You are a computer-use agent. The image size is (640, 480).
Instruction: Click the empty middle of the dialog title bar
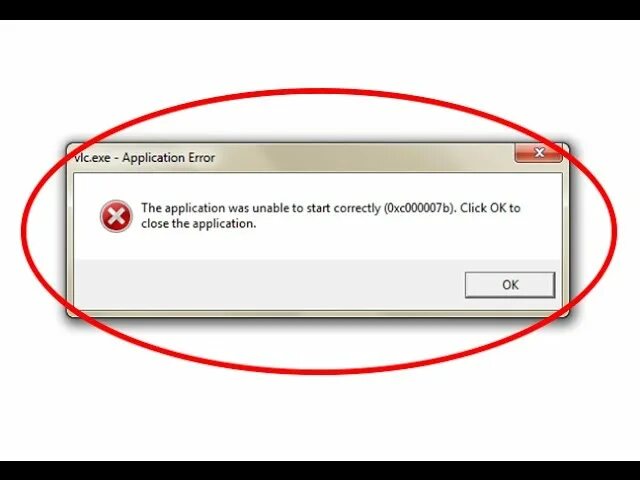click(x=363, y=158)
